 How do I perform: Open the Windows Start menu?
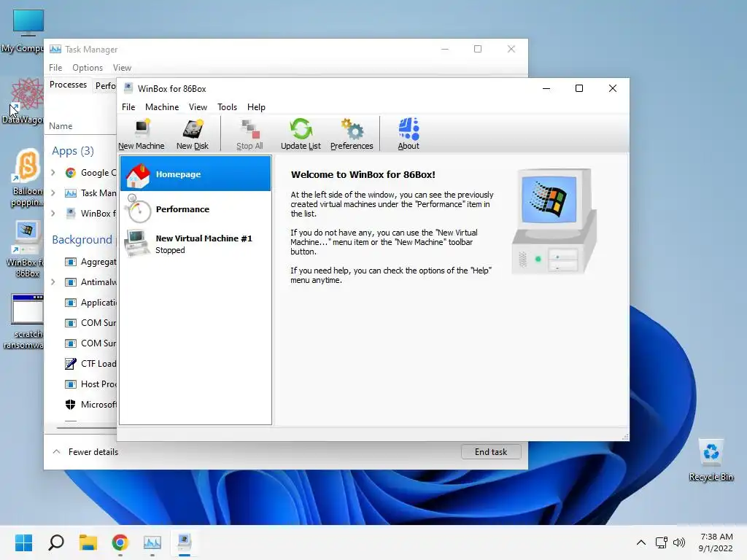click(24, 542)
